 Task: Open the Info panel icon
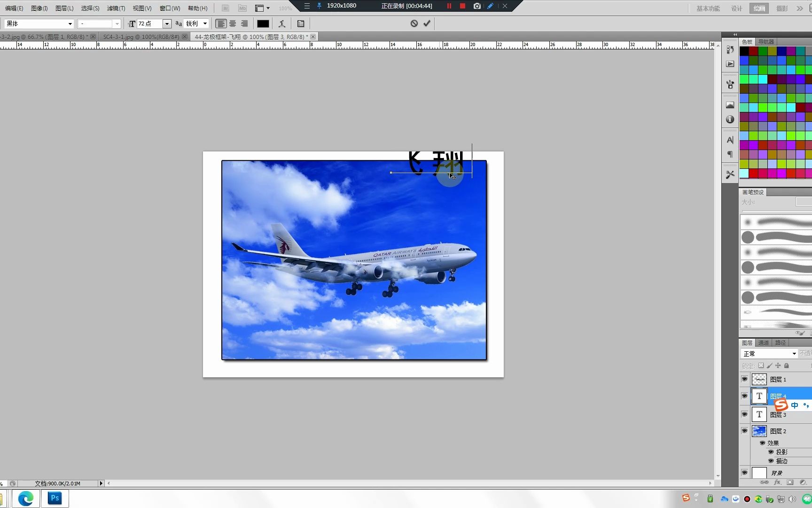tap(730, 119)
